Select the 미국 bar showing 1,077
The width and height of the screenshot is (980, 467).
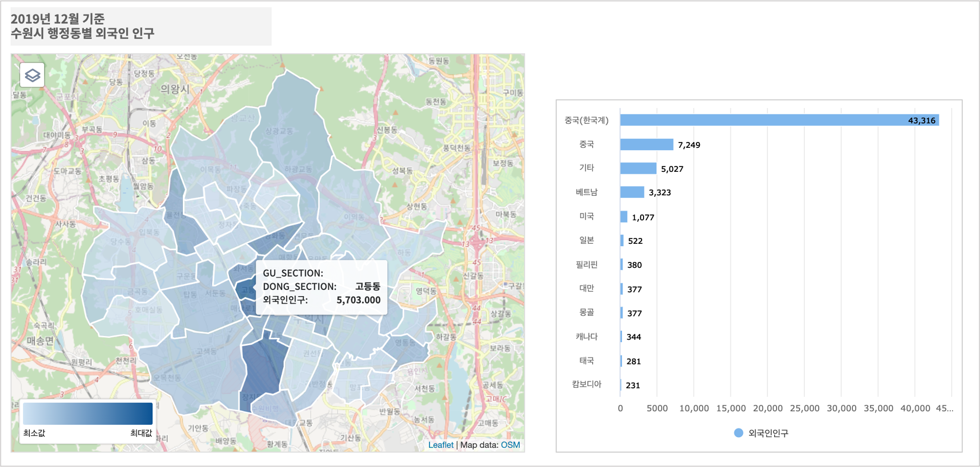click(x=624, y=216)
